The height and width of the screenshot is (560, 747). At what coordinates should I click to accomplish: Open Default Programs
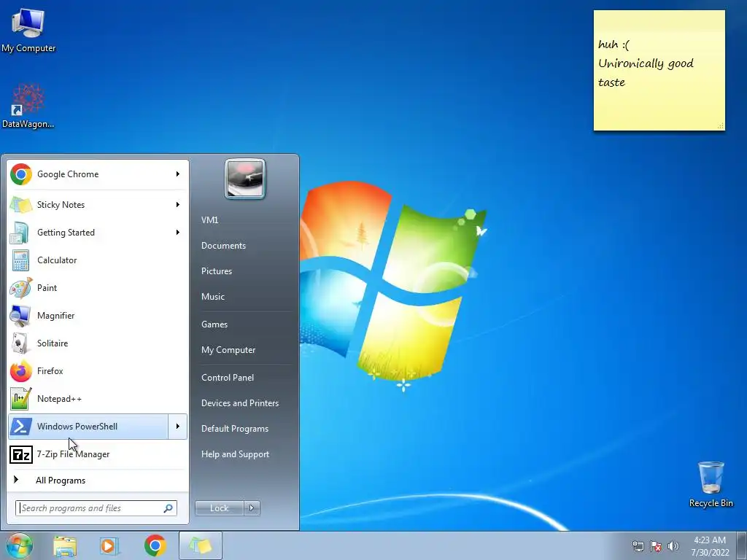coord(234,429)
